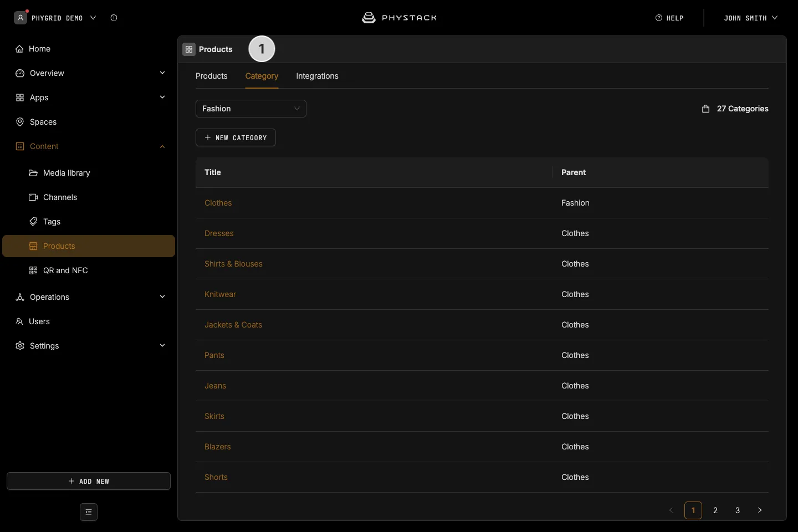798x532 pixels.
Task: Click the Tags label icon
Action: coord(33,222)
